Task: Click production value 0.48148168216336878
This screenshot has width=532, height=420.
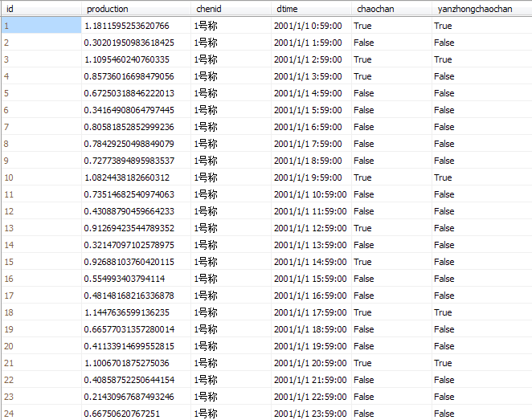Action: pos(129,296)
